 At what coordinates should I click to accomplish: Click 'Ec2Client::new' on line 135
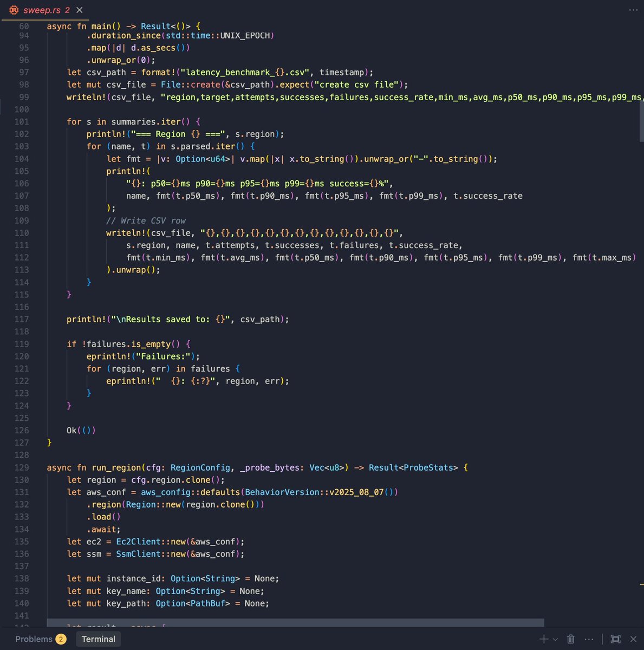click(x=151, y=542)
